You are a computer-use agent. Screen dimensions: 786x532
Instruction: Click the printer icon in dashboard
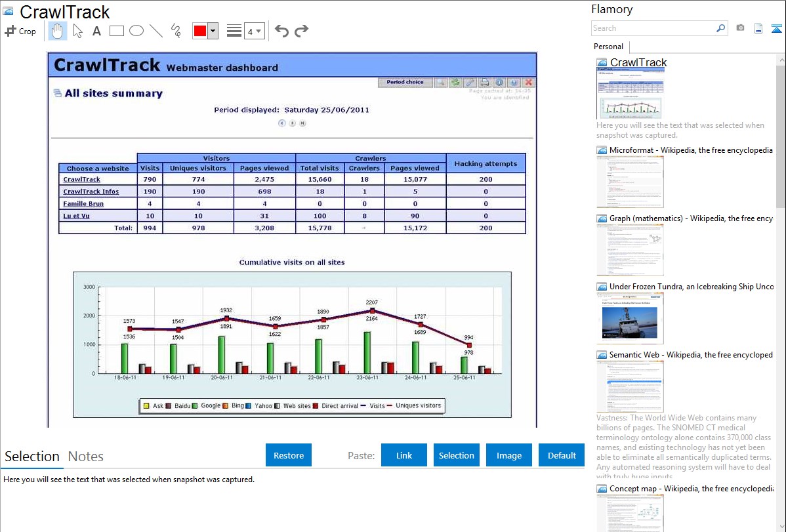pos(484,82)
